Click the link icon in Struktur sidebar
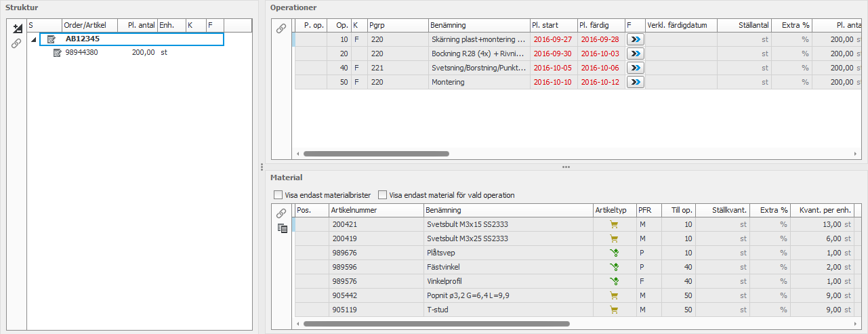The width and height of the screenshot is (868, 334). pyautogui.click(x=18, y=43)
